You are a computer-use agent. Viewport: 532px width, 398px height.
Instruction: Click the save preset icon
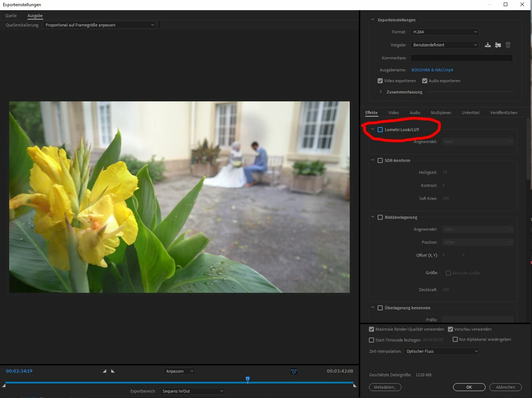tap(488, 45)
